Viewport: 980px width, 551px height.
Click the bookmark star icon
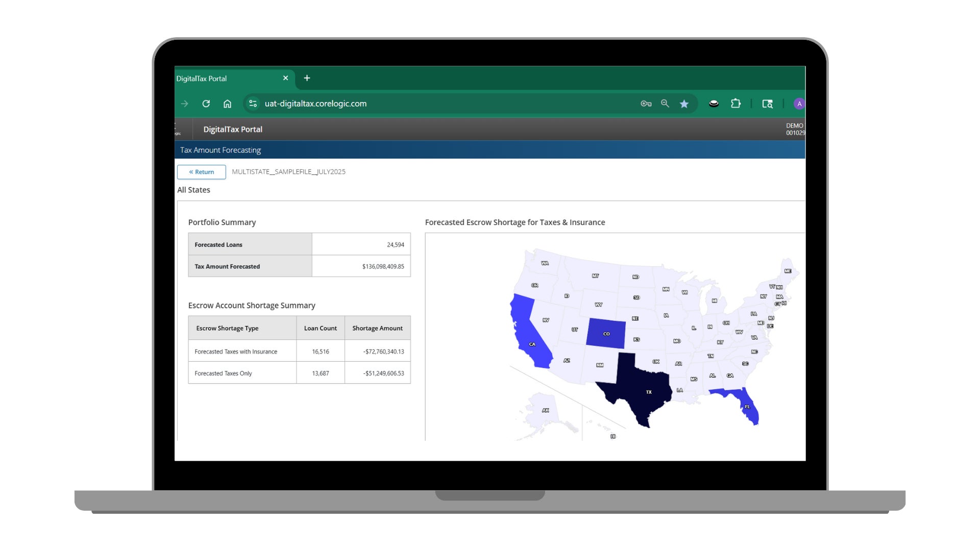684,104
